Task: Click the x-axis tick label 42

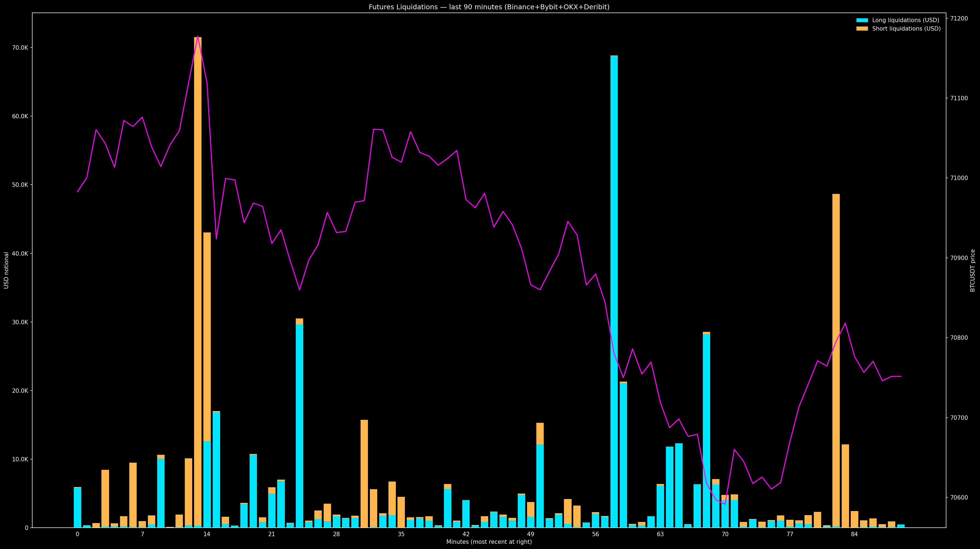Action: (x=466, y=534)
